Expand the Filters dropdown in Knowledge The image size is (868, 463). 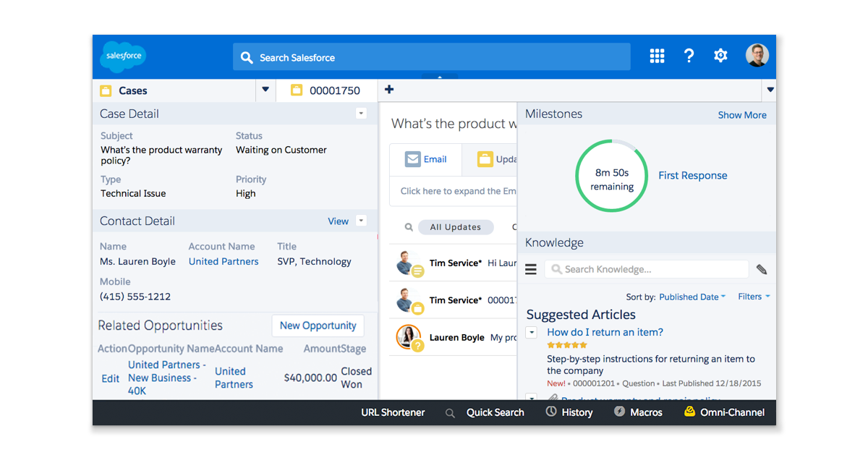[754, 297]
